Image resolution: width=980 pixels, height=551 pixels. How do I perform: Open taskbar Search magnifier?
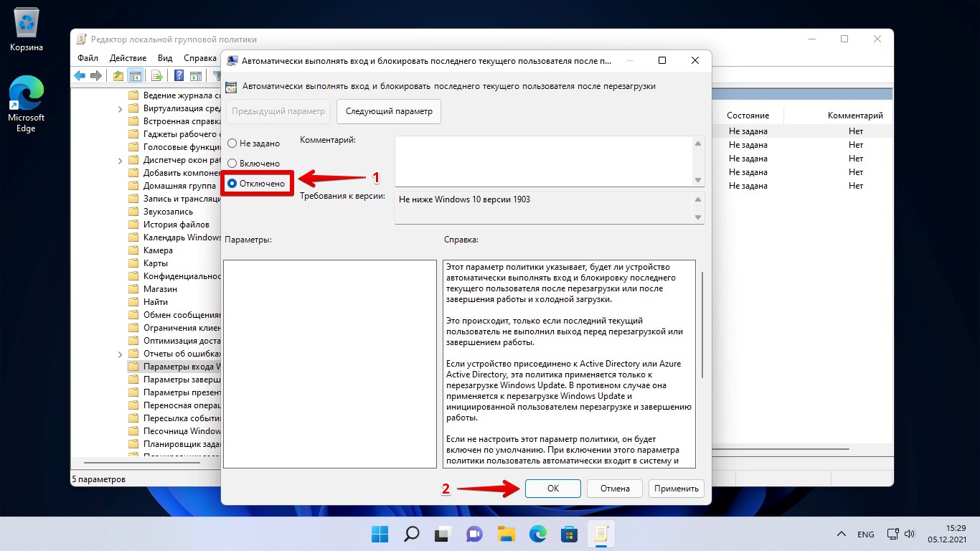(x=412, y=534)
